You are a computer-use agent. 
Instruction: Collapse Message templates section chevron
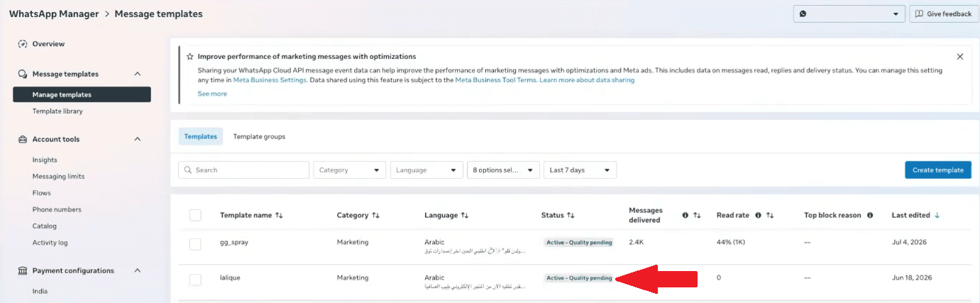tap(138, 74)
